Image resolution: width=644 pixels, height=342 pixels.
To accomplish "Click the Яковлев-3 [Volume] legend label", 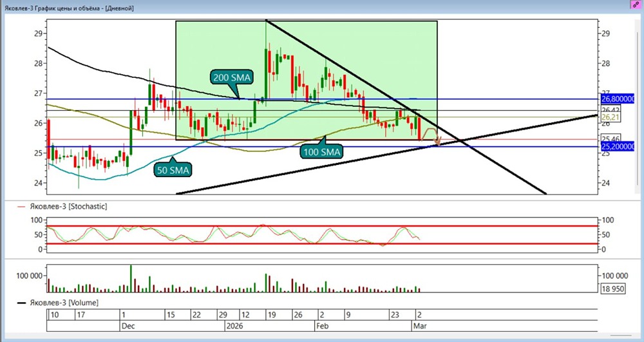I will pos(64,303).
